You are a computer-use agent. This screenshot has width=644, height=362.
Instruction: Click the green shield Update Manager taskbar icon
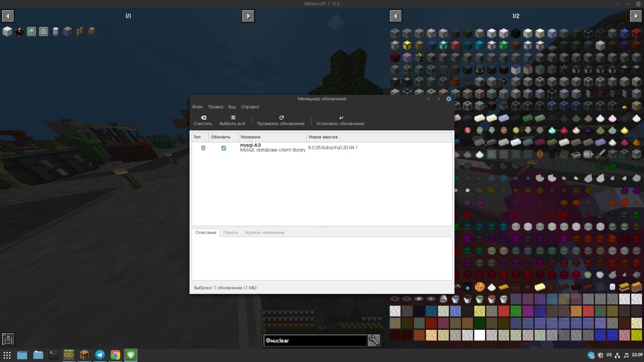click(x=131, y=355)
